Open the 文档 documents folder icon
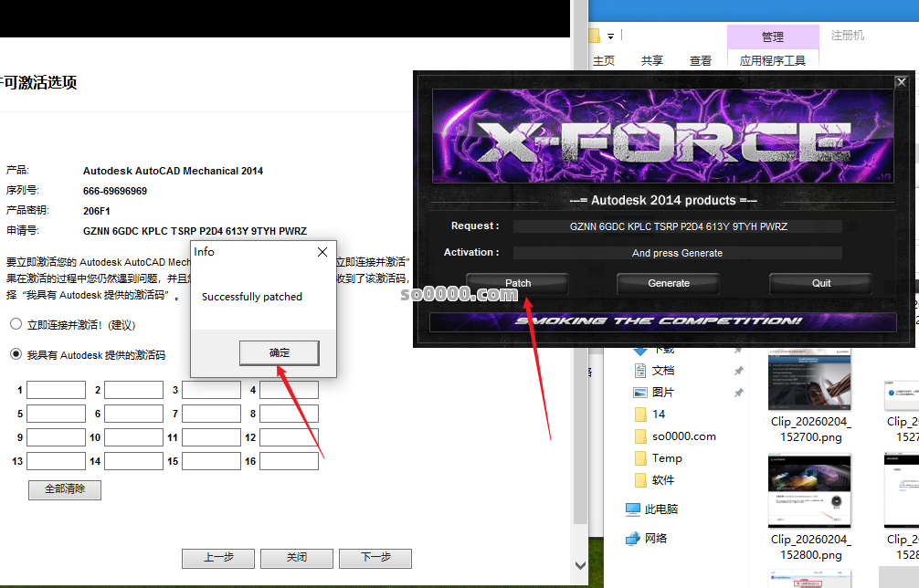The width and height of the screenshot is (919, 588). (641, 371)
